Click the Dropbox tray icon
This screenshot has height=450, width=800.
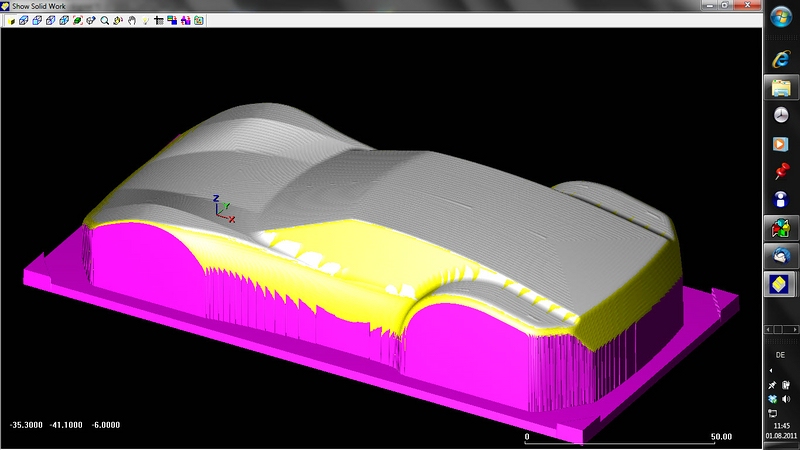click(x=772, y=399)
